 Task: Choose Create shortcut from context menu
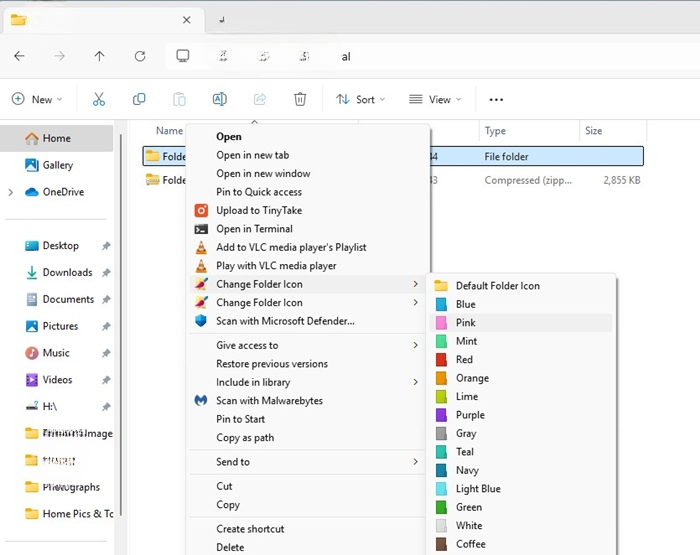pyautogui.click(x=250, y=529)
